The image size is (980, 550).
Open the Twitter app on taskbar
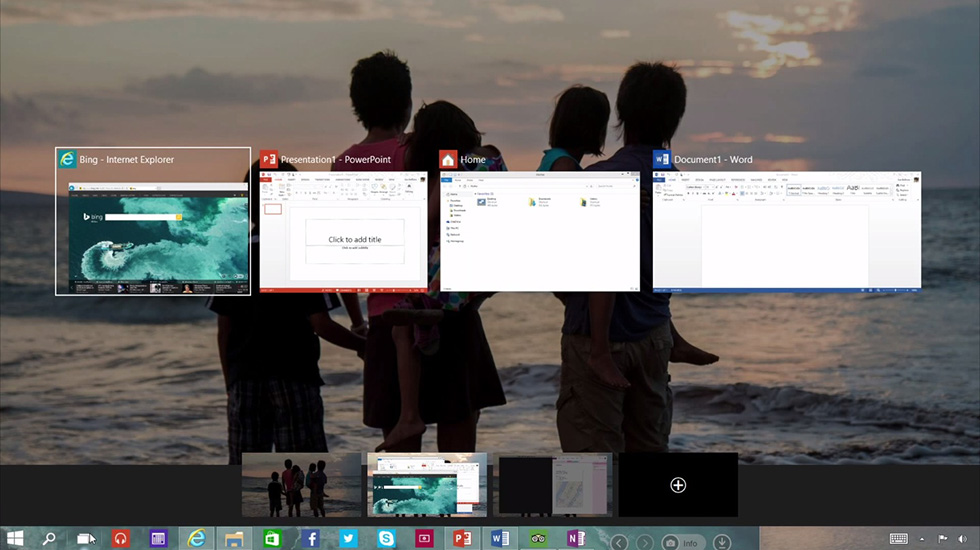[x=348, y=538]
